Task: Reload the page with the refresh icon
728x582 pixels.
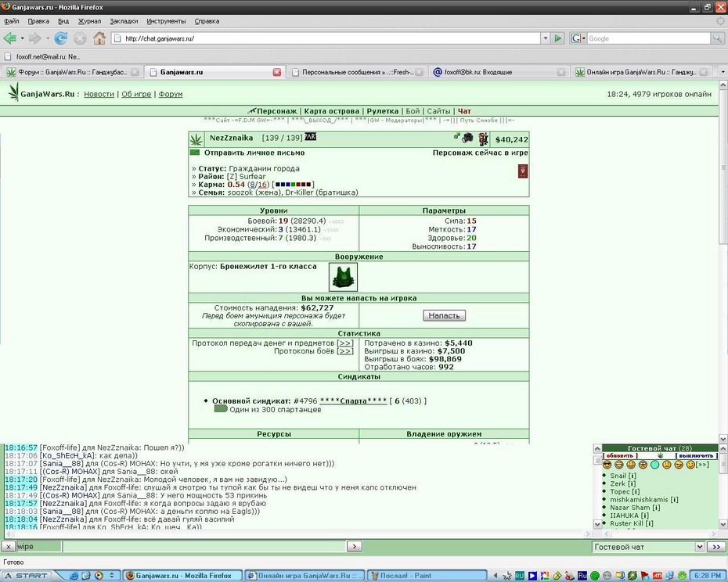Action: [61, 38]
